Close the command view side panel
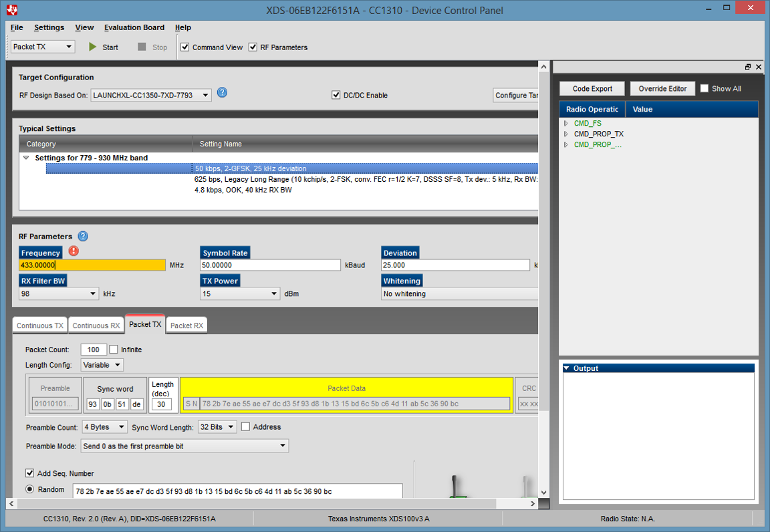Image resolution: width=770 pixels, height=532 pixels. (759, 67)
